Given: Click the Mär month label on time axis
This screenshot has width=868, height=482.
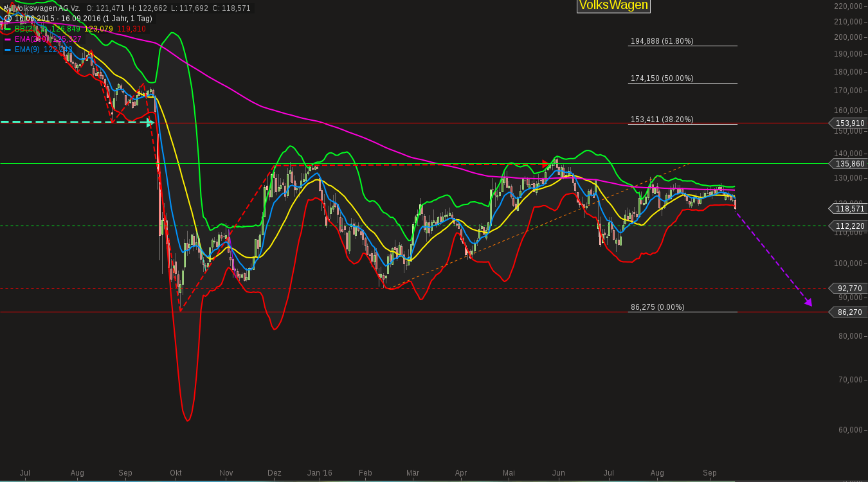Looking at the screenshot, I should point(413,473).
